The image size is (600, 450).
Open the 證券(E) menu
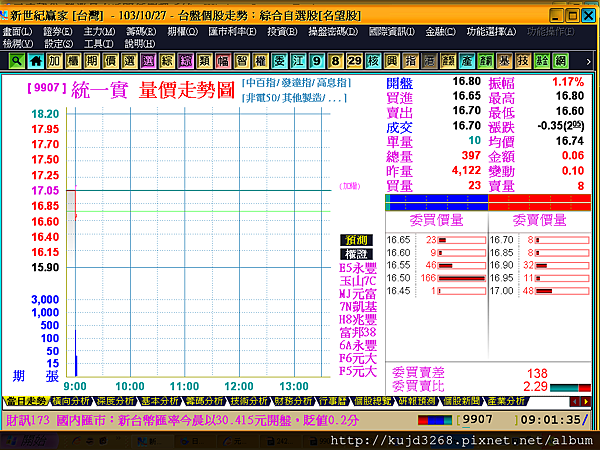click(x=58, y=32)
